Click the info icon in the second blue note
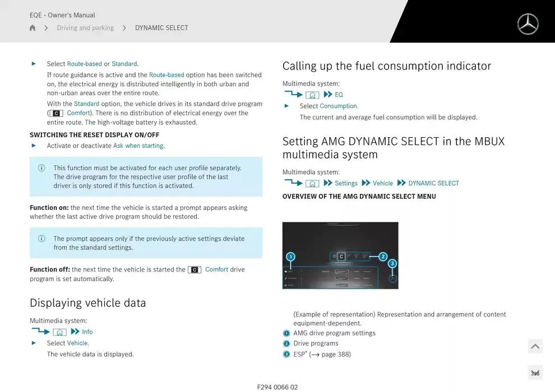 tap(41, 238)
